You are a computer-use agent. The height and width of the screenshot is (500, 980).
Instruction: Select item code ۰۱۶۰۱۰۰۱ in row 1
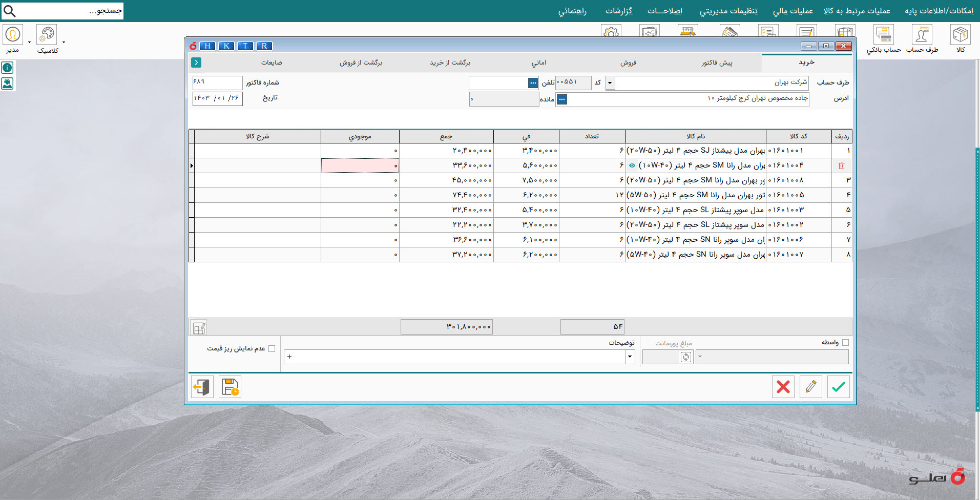click(799, 151)
